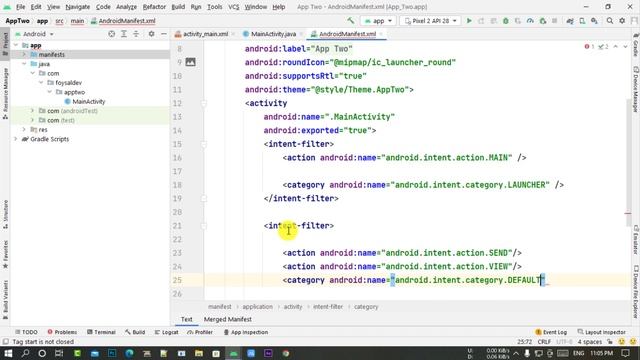Switch to Merged Manifest tab
The height and width of the screenshot is (360, 640).
click(227, 319)
